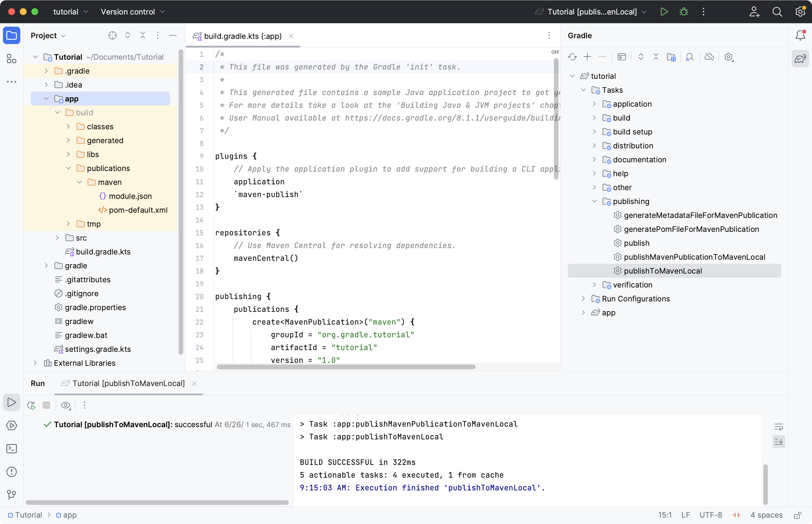The width and height of the screenshot is (812, 524).
Task: Close the build.gradle.kts editor tab
Action: click(291, 36)
